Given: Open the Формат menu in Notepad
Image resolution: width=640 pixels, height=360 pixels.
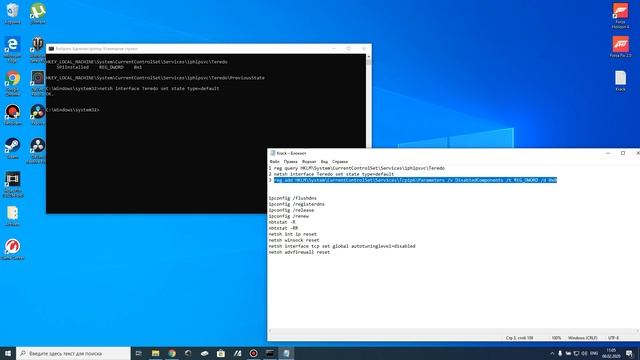Looking at the screenshot, I should (x=309, y=162).
